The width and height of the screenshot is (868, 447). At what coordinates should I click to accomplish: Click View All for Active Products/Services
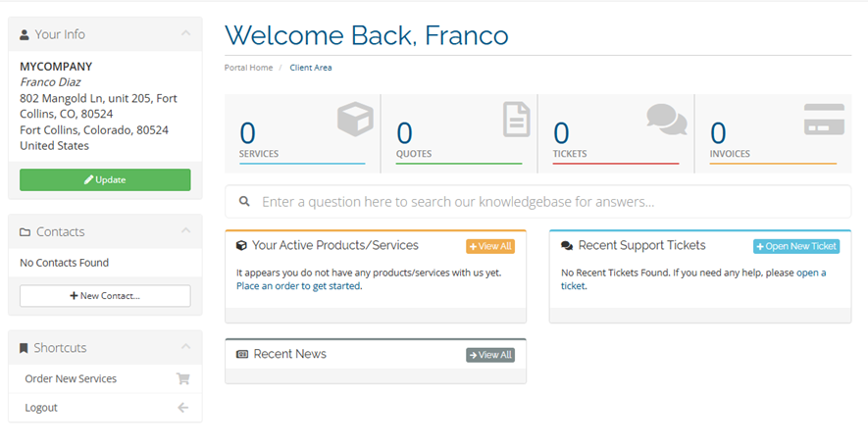coord(490,246)
